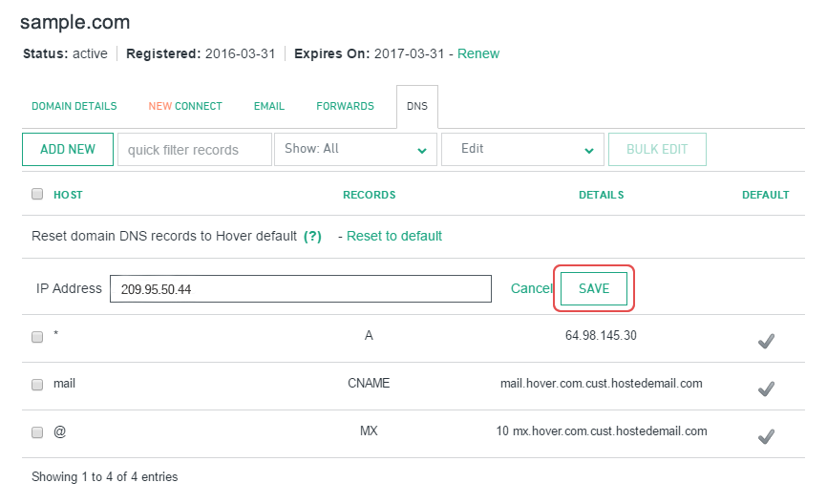Screen dimensions: 827x504
Task: Expand the Edit dropdown menu
Action: (522, 149)
